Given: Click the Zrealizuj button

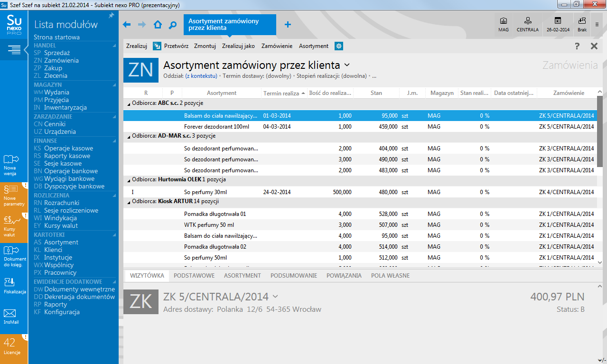Looking at the screenshot, I should click(x=137, y=46).
